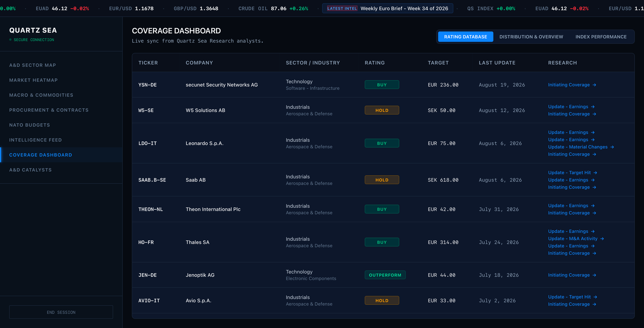
Task: Open Leonardo Update - Material Changes report
Action: click(581, 147)
